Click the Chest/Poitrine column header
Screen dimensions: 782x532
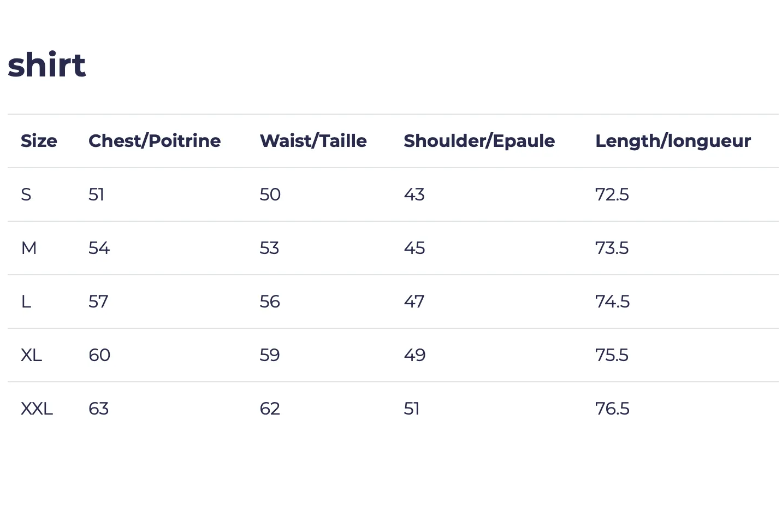coord(155,141)
